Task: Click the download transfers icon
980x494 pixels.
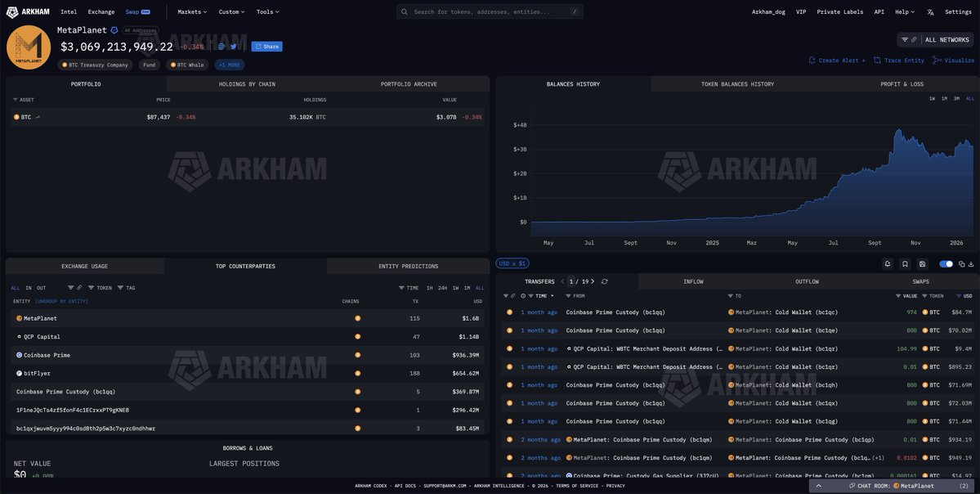Action: (971, 264)
